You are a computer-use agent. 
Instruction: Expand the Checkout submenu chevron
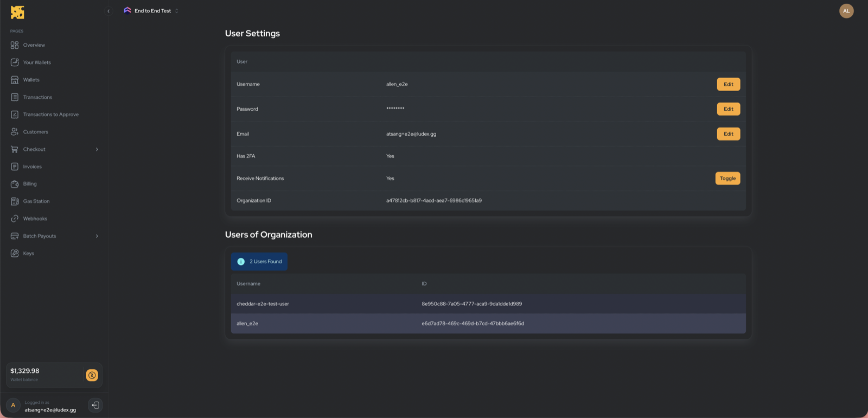point(97,149)
